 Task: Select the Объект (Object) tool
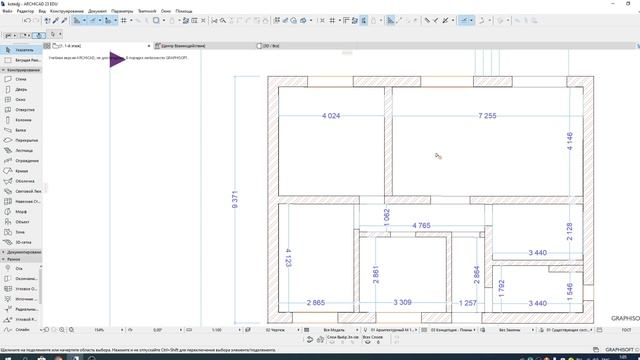[21, 222]
